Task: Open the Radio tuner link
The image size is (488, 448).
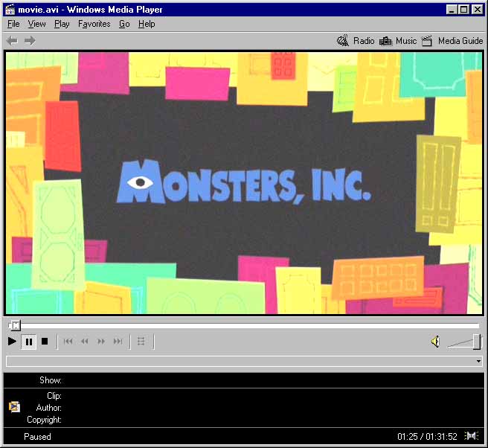Action: (356, 41)
